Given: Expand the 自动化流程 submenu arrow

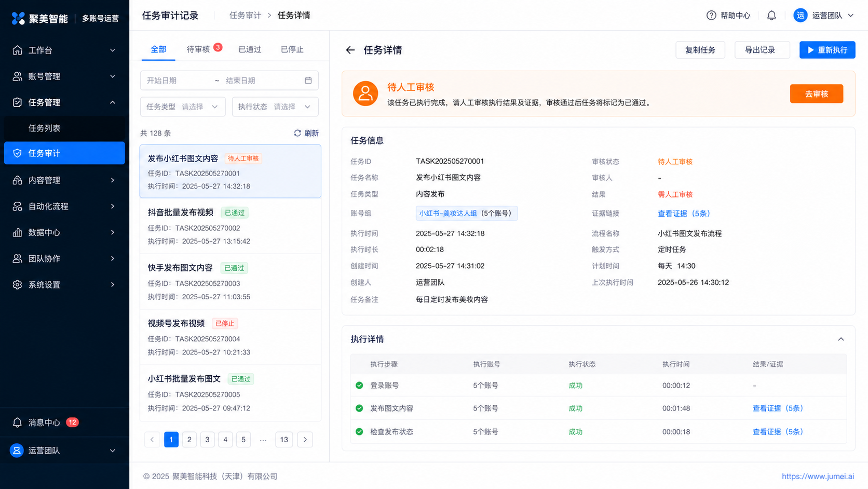Looking at the screenshot, I should point(113,206).
